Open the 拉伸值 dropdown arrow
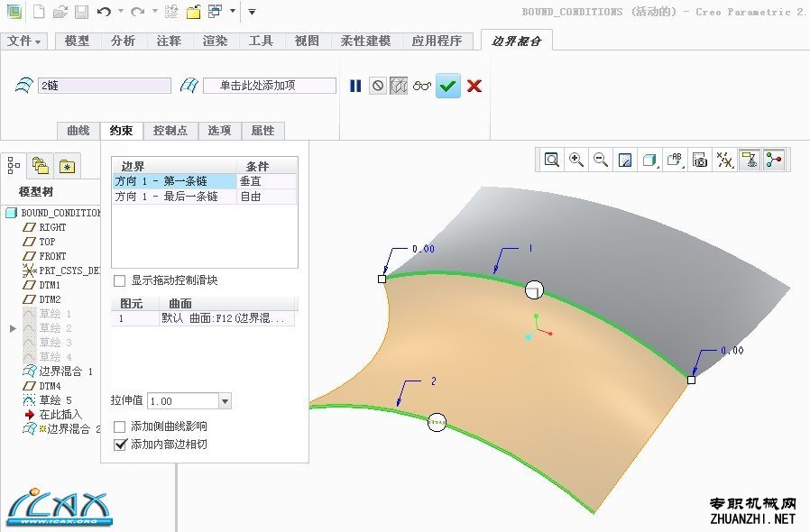This screenshot has width=810, height=532. coord(225,401)
